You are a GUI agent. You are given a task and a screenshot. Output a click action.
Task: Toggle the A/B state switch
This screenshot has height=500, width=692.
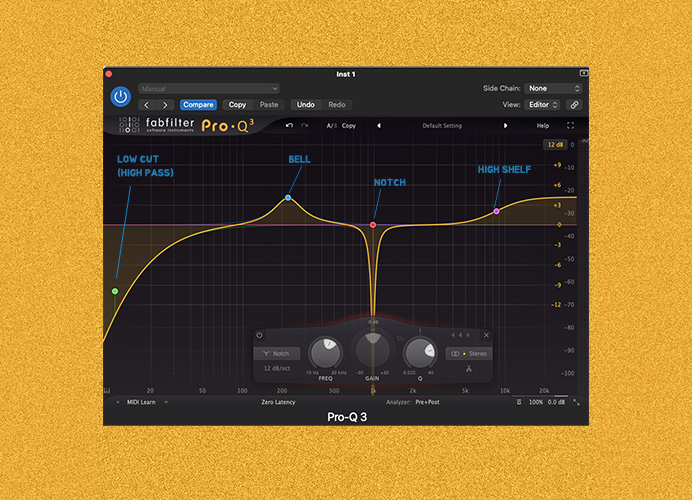331,126
